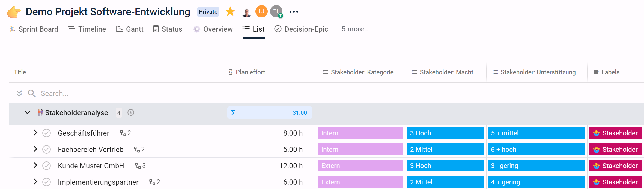
Task: Expand the Fachbereich Vertrieb row
Action: [x=35, y=149]
